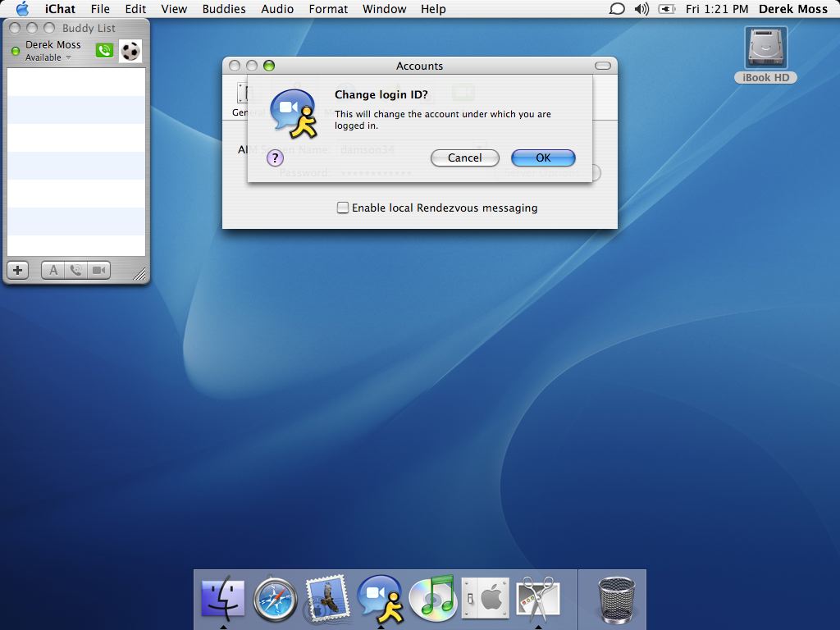This screenshot has width=840, height=630.
Task: Open the Available status dropdown in Buddy List
Action: (48, 57)
